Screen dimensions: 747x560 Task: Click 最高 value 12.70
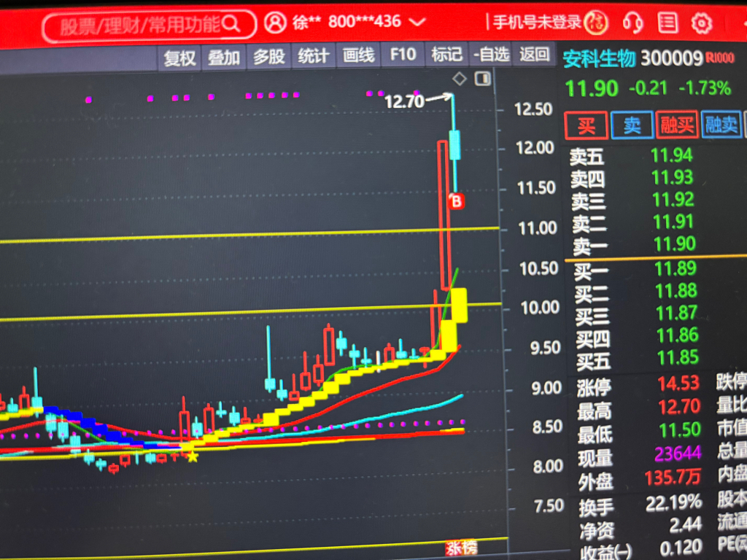coord(679,407)
